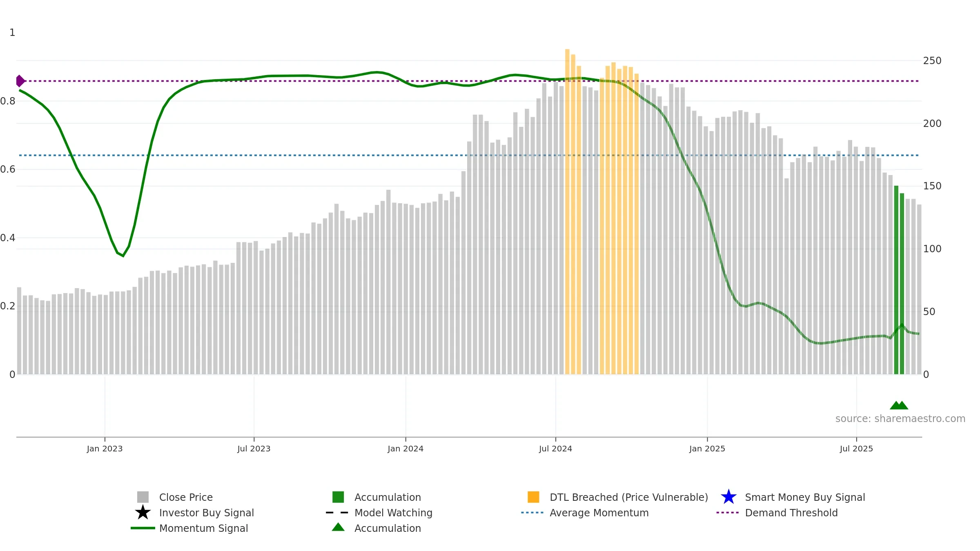Toggle the Demand Threshold legend label
Image resolution: width=980 pixels, height=551 pixels.
coord(791,513)
